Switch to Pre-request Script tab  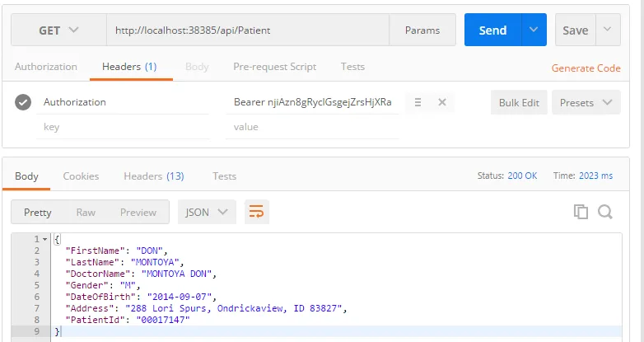pyautogui.click(x=274, y=67)
